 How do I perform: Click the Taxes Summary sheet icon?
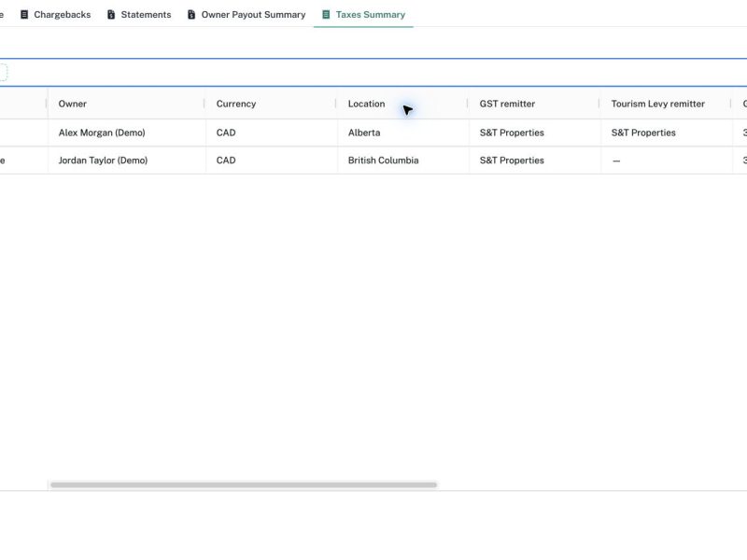tap(326, 15)
